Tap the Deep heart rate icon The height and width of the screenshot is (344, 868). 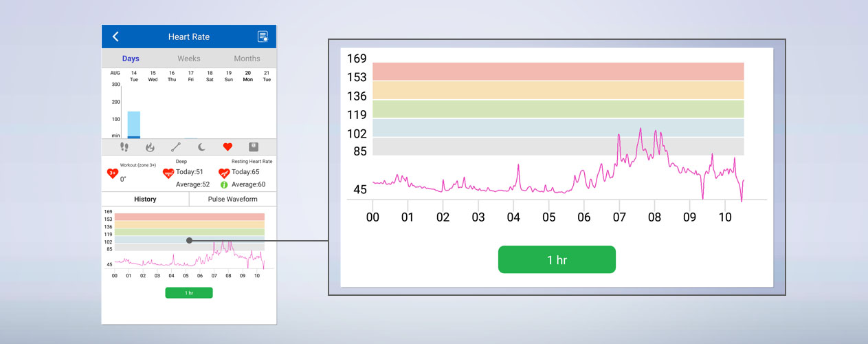168,173
